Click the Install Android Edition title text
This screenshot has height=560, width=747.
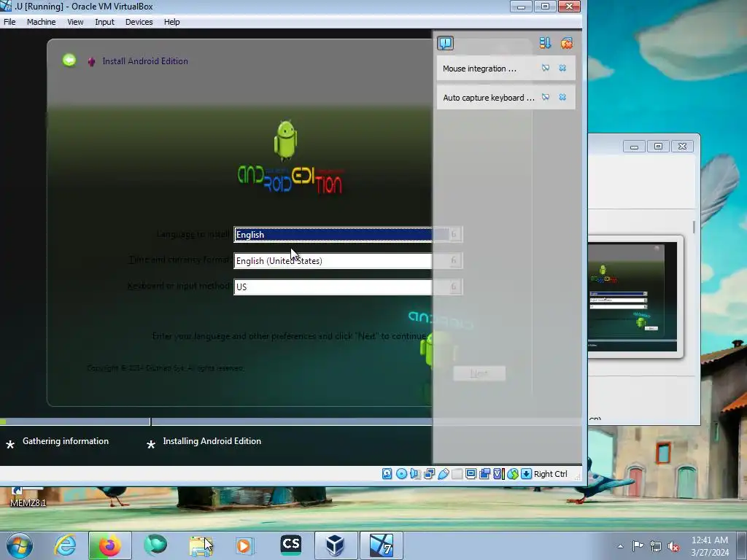(x=145, y=61)
